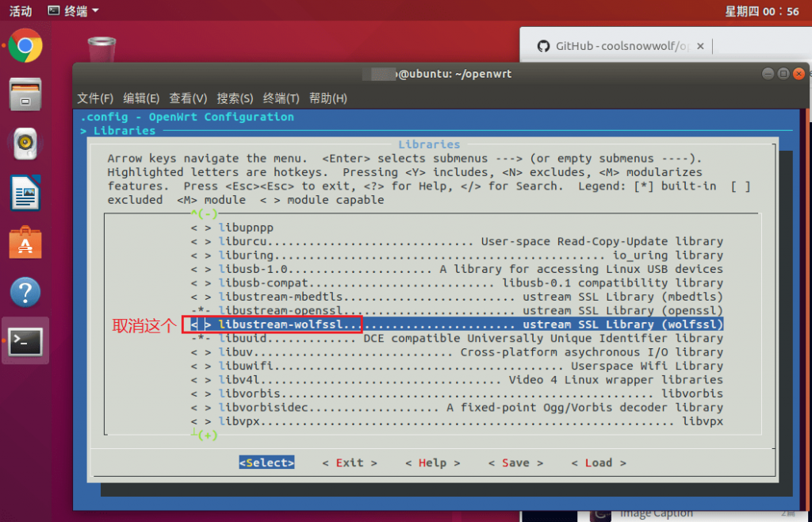The height and width of the screenshot is (522, 812).
Task: Click '.config - OpenWrt Configuration' title
Action: (187, 117)
